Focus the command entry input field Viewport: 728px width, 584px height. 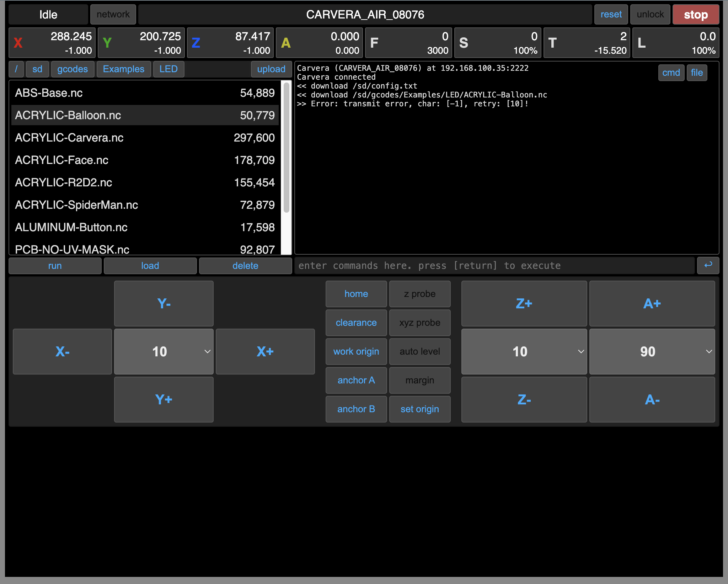point(494,266)
